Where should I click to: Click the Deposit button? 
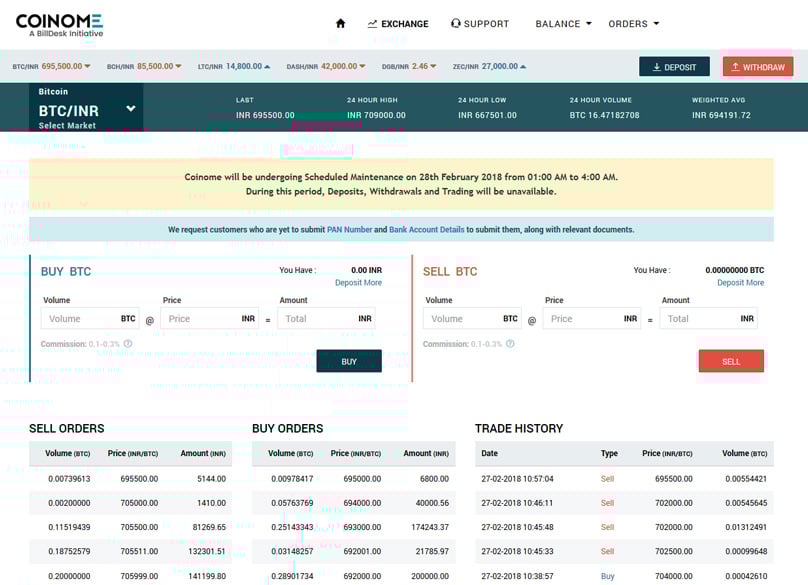(675, 66)
